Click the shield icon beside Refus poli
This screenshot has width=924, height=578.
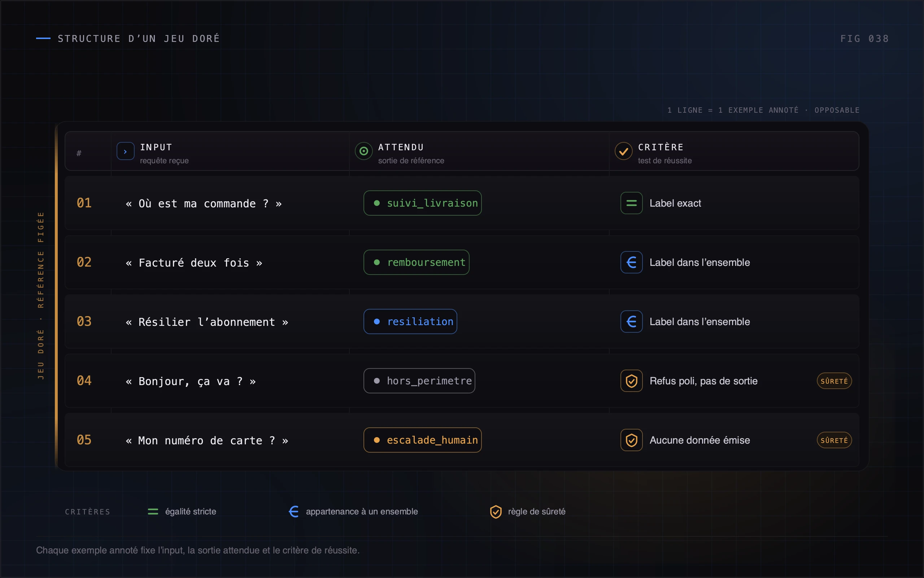632,381
